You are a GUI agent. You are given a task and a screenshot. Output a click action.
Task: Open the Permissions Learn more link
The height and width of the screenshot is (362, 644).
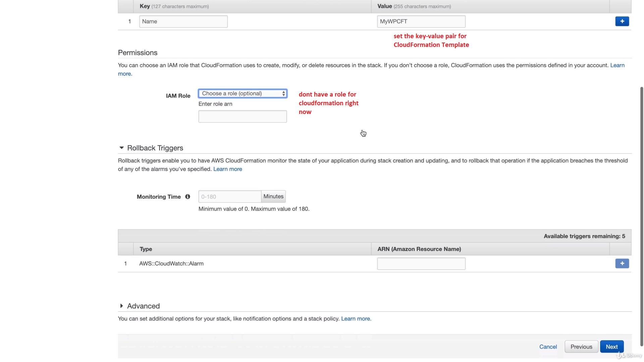click(617, 65)
